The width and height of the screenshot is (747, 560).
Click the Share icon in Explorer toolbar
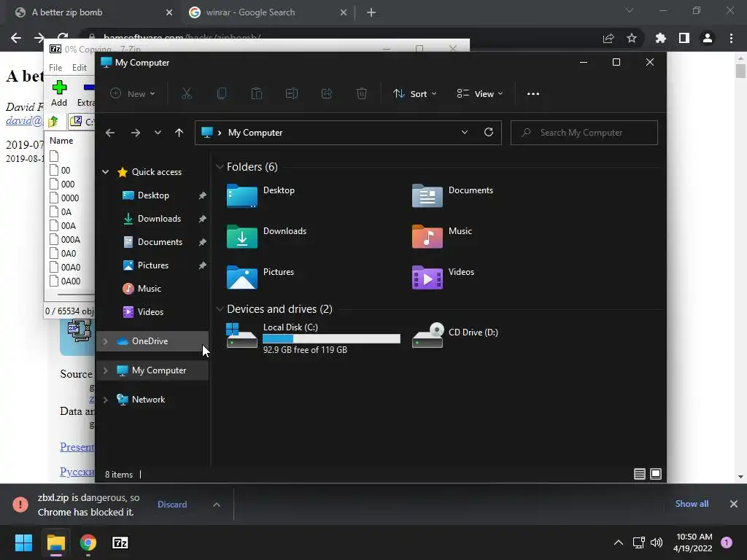[327, 94]
